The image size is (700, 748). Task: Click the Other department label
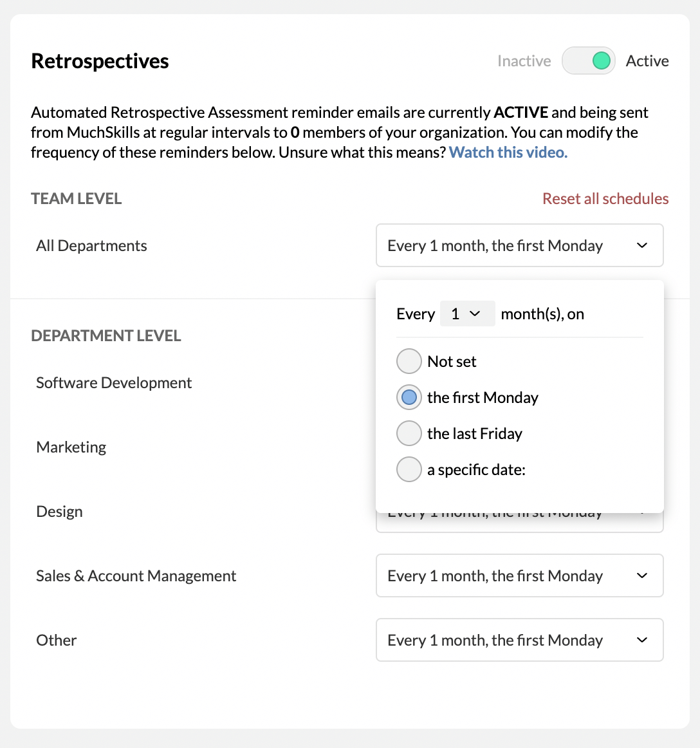click(56, 640)
